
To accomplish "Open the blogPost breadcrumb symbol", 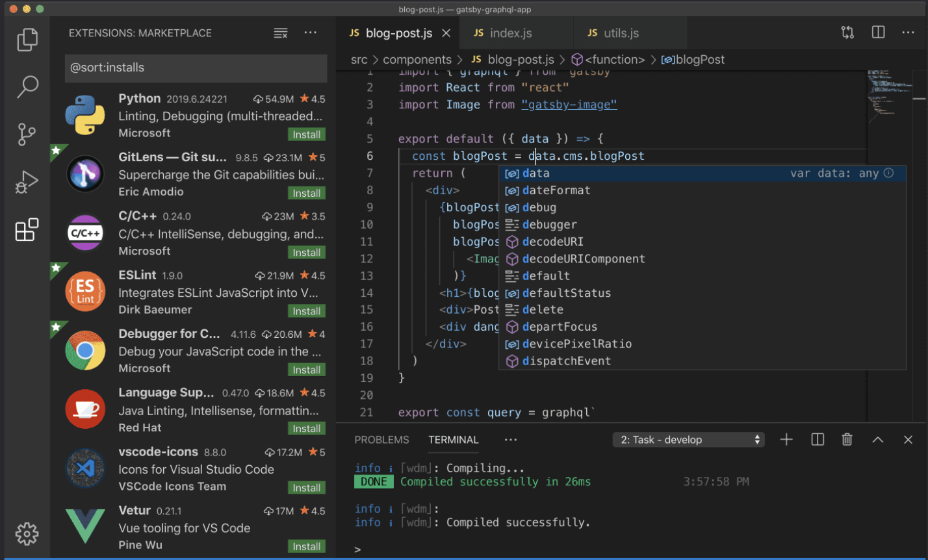I will tap(693, 60).
